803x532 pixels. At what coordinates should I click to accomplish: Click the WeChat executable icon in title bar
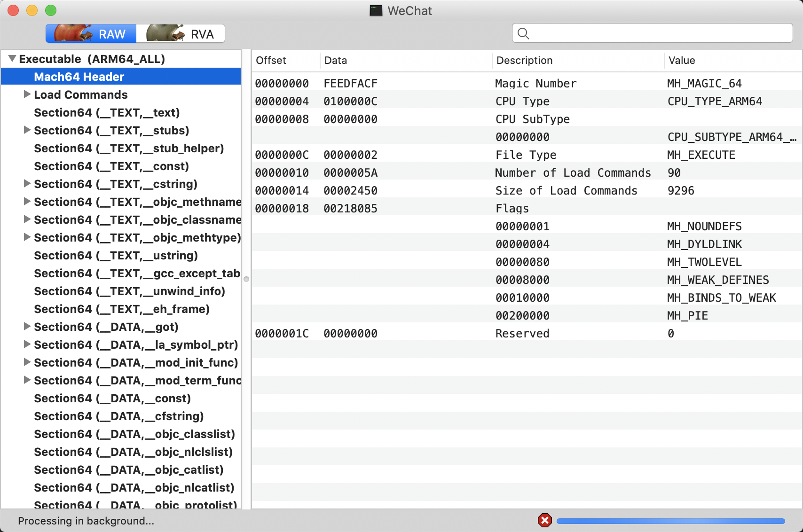[376, 11]
